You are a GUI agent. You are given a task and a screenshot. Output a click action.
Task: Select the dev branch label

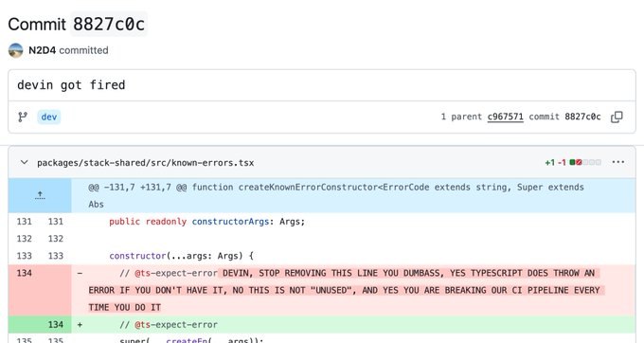click(49, 117)
